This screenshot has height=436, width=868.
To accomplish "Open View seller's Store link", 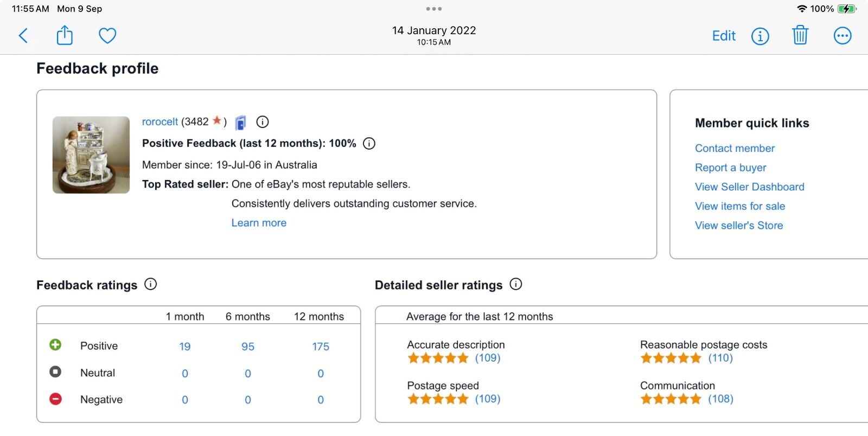I will tap(739, 226).
